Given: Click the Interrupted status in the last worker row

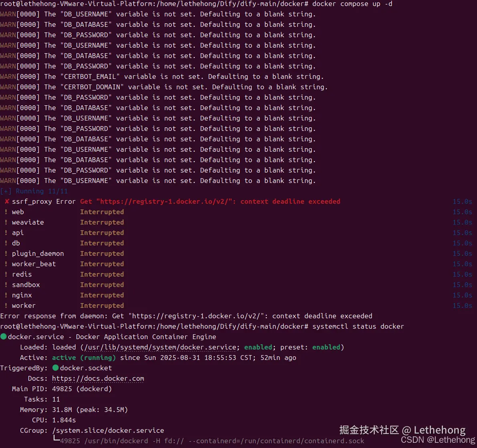Looking at the screenshot, I should point(102,305).
